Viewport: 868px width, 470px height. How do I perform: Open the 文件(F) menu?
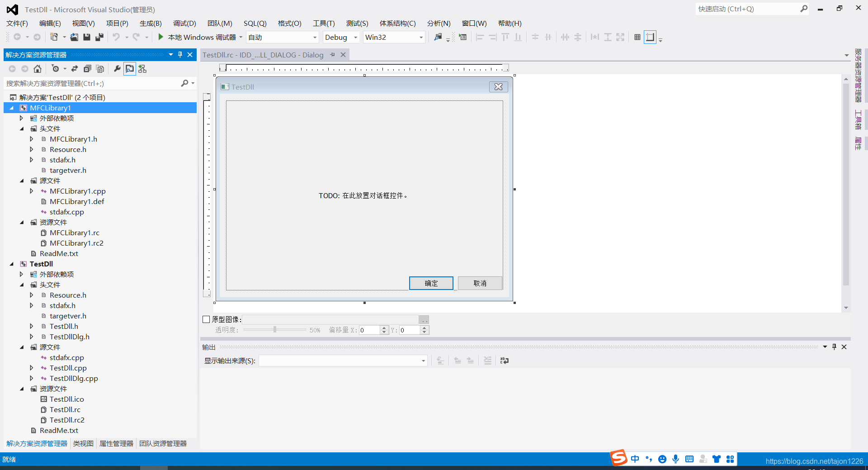tap(17, 24)
